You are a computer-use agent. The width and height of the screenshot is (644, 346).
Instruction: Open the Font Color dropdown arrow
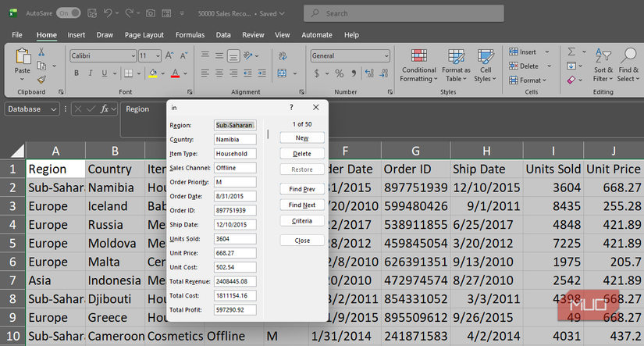coord(185,73)
